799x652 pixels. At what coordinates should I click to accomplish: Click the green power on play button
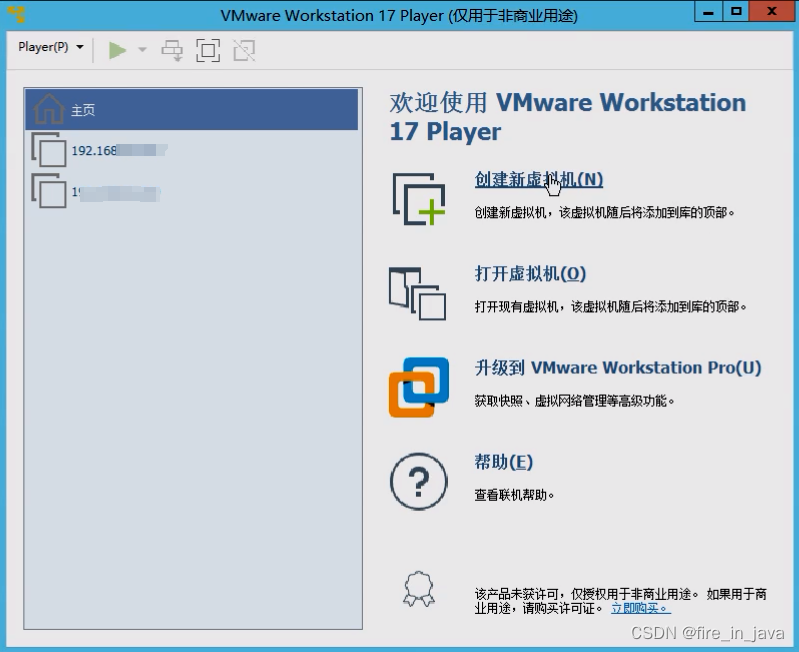(117, 50)
